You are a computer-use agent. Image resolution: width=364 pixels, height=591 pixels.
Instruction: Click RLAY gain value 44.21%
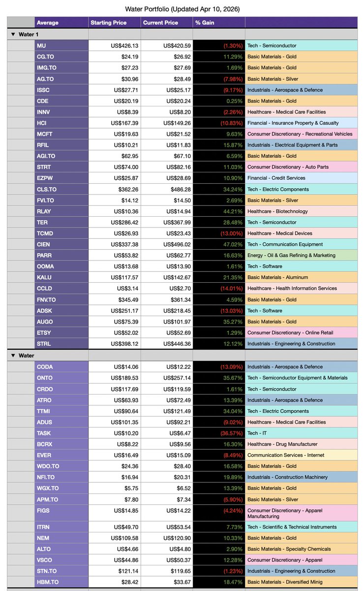click(x=219, y=211)
